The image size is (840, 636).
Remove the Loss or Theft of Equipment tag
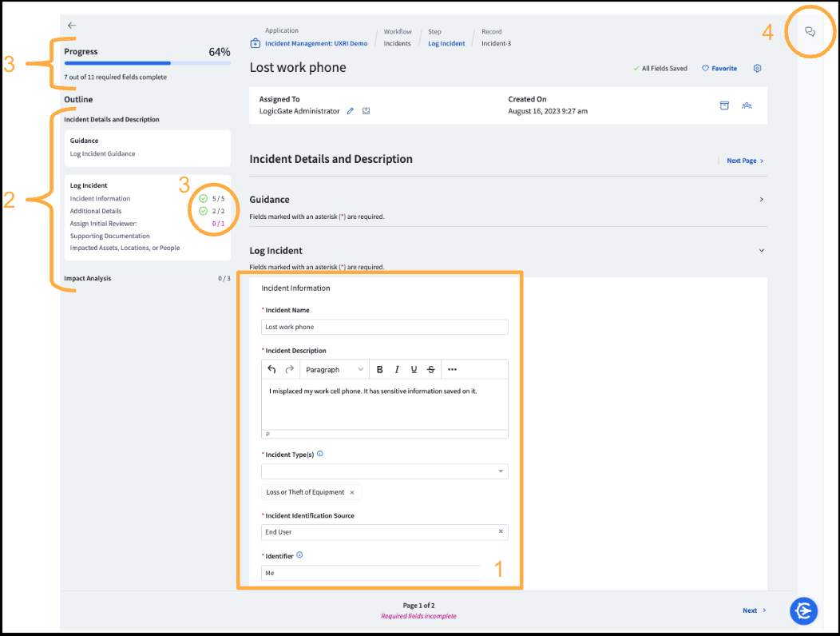click(x=352, y=492)
